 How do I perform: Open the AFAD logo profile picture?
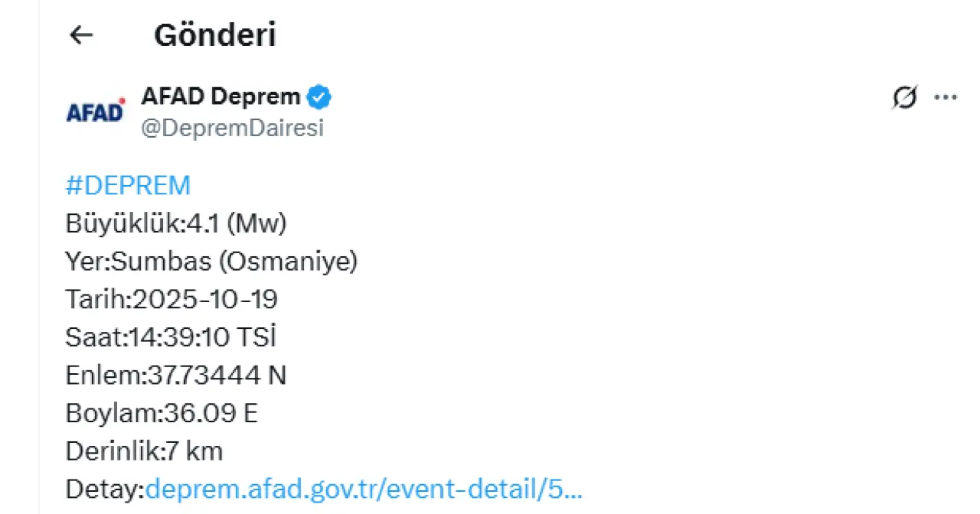coord(95,112)
